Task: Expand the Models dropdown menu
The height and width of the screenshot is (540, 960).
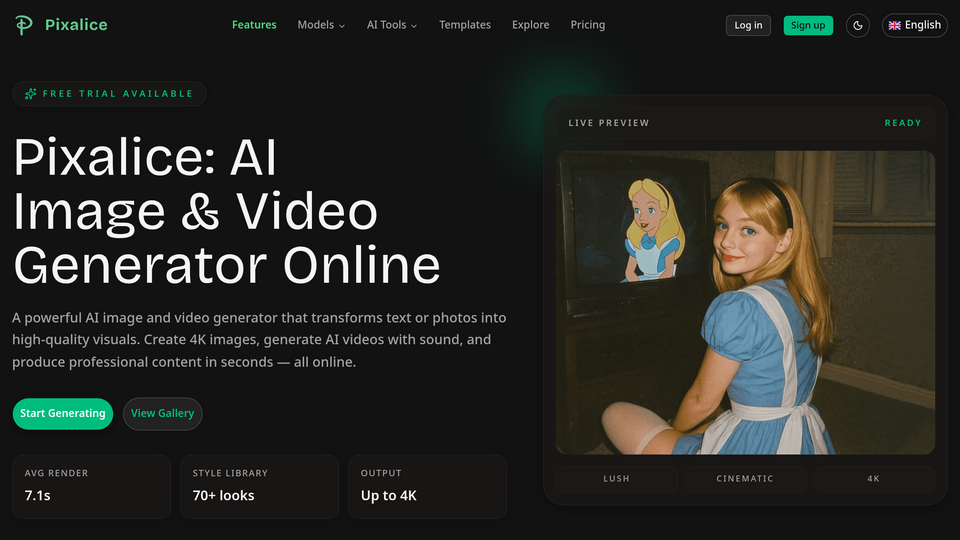Action: click(321, 24)
